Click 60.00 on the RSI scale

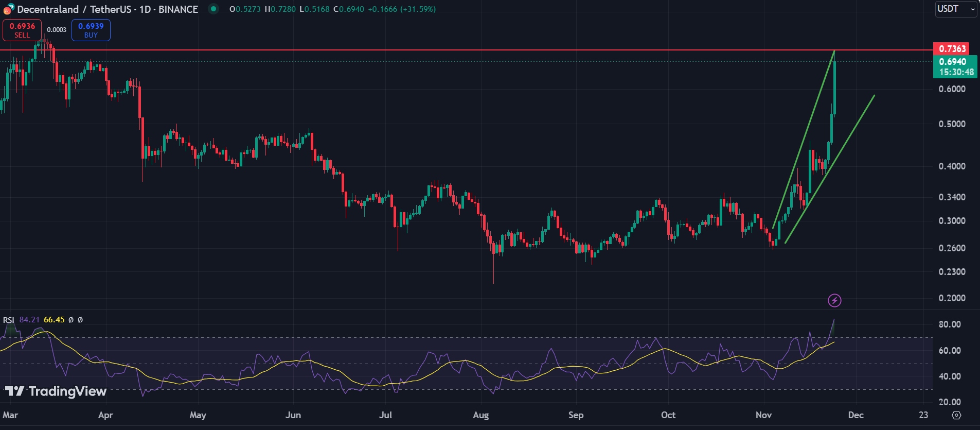[x=950, y=351]
